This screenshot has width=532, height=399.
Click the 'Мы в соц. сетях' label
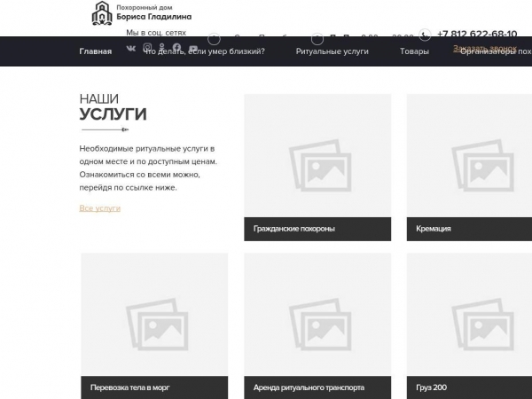point(156,33)
